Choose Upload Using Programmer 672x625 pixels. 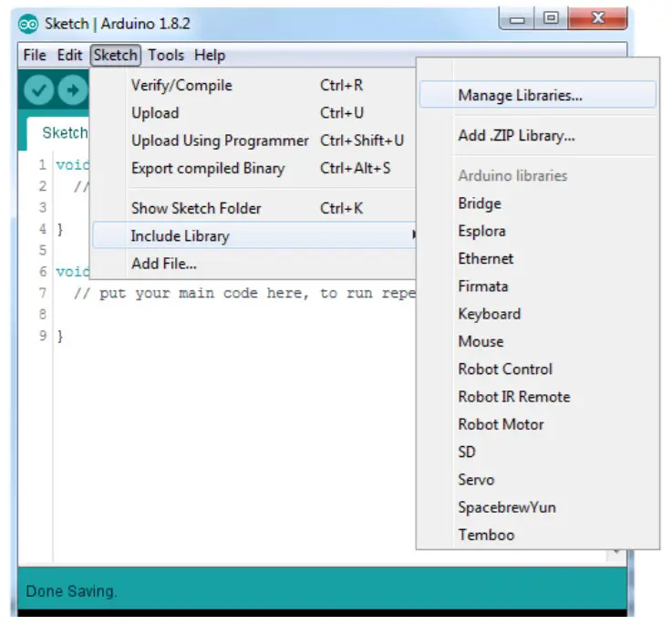[253, 141]
